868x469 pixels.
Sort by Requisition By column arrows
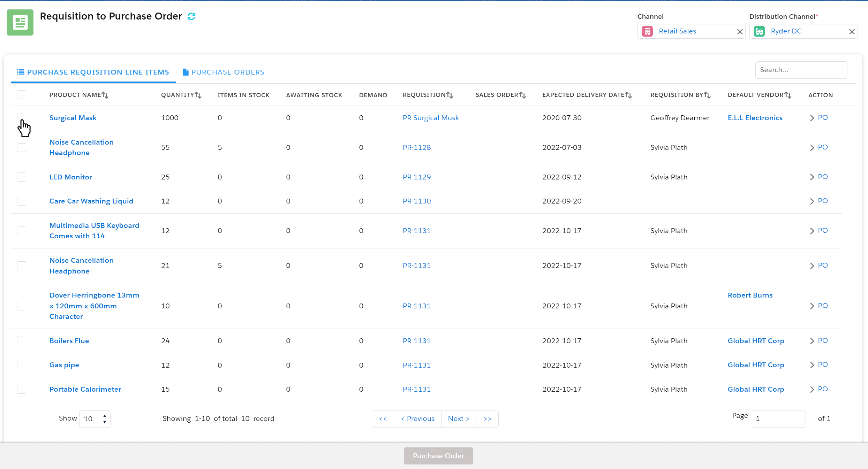(x=707, y=95)
